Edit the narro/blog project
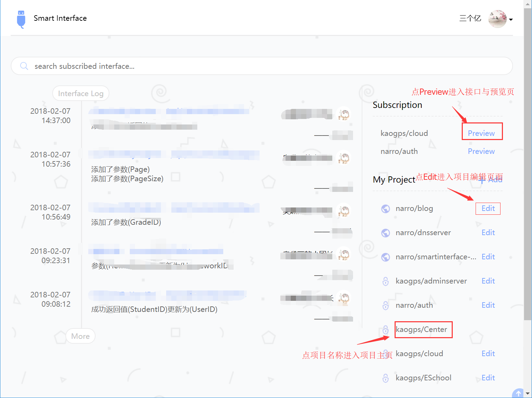This screenshot has height=398, width=532. click(488, 209)
